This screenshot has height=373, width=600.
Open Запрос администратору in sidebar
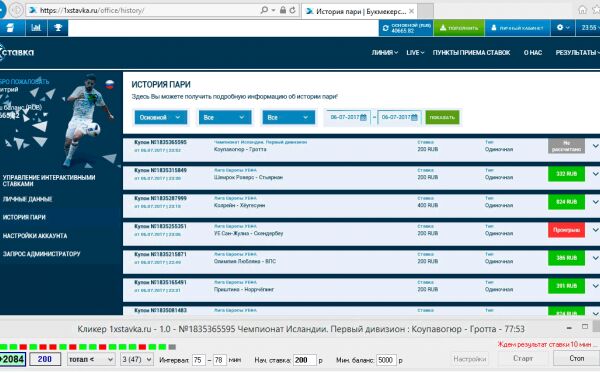(x=42, y=254)
